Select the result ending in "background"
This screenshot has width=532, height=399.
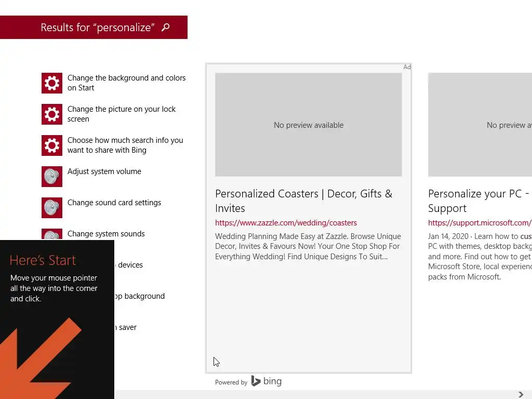(140, 296)
